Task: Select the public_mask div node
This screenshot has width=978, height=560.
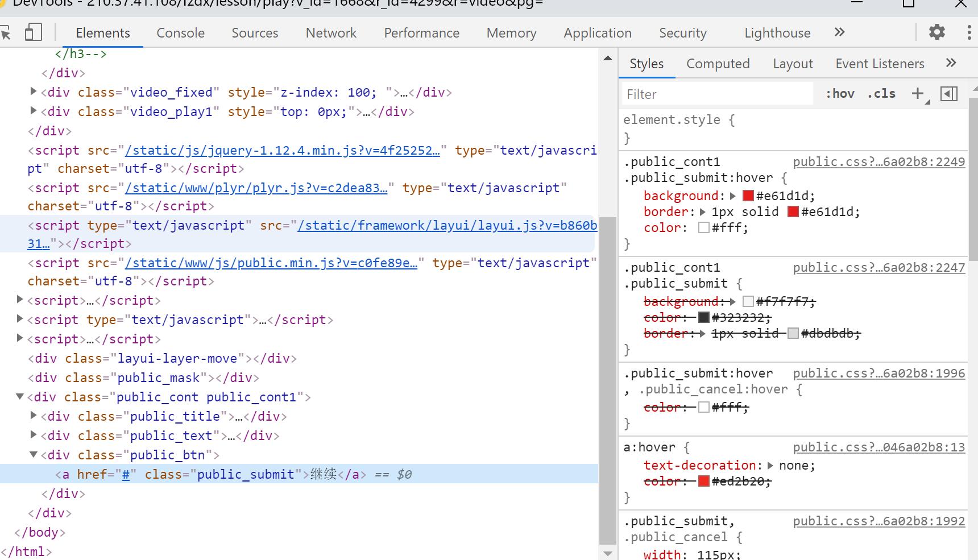Action: 144,378
